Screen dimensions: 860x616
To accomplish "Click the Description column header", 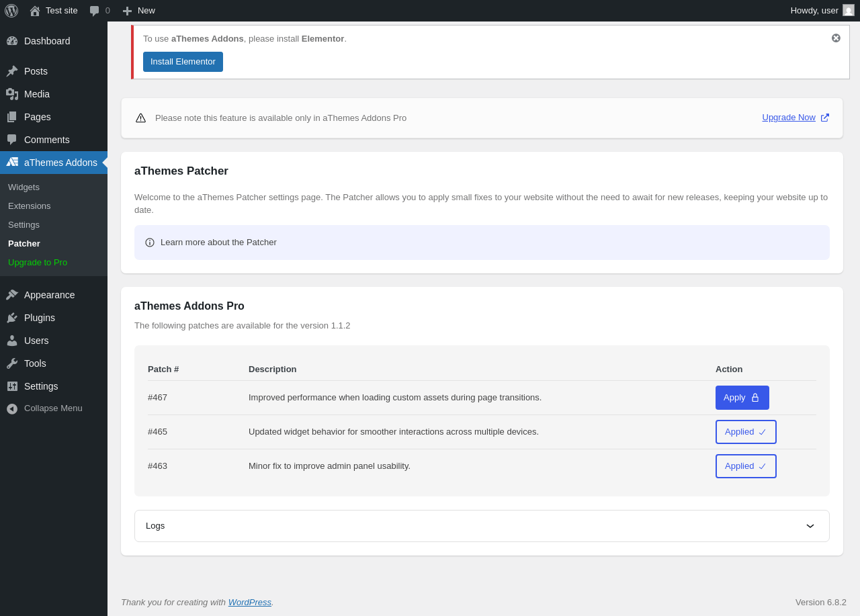I will 272,369.
